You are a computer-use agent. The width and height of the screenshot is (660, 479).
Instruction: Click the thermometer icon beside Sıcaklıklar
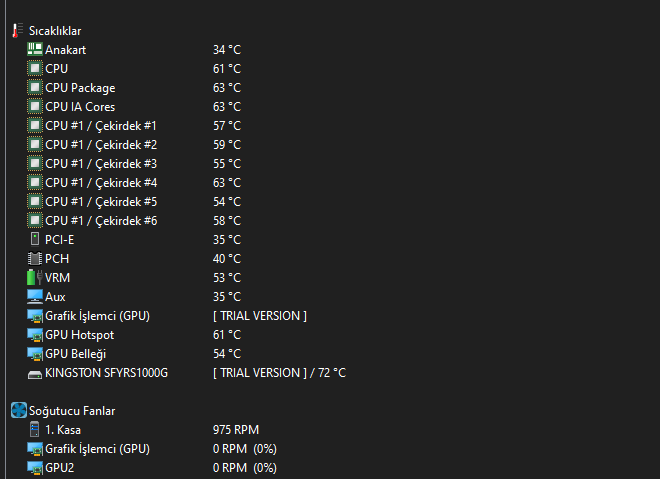tap(17, 31)
